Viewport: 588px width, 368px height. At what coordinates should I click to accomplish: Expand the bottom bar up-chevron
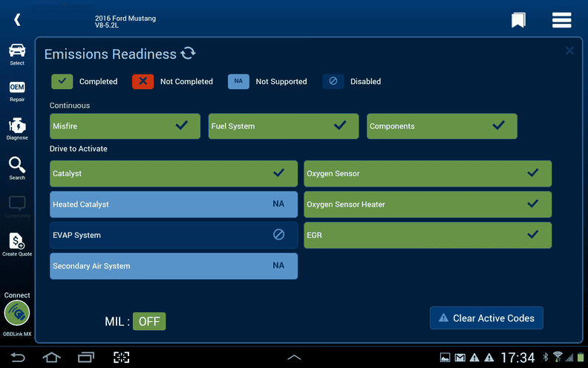pyautogui.click(x=294, y=357)
